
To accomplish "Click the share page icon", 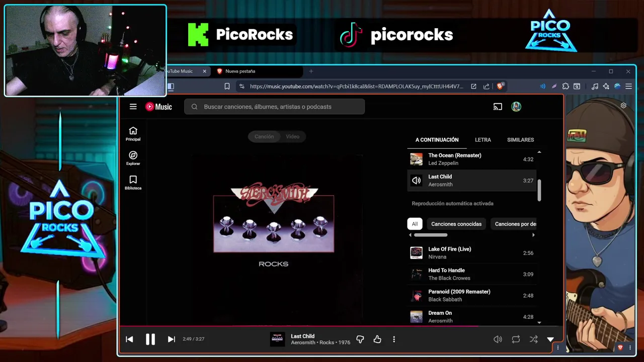I will [486, 86].
